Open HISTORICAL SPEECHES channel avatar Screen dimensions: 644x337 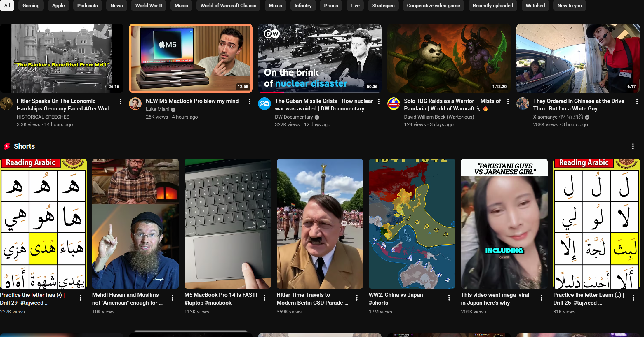coord(6,104)
